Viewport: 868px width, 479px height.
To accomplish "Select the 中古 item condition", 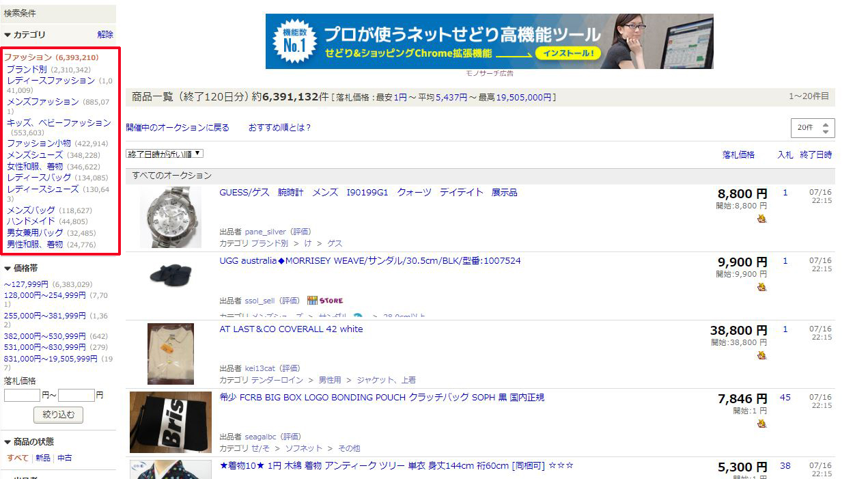I will (65, 458).
